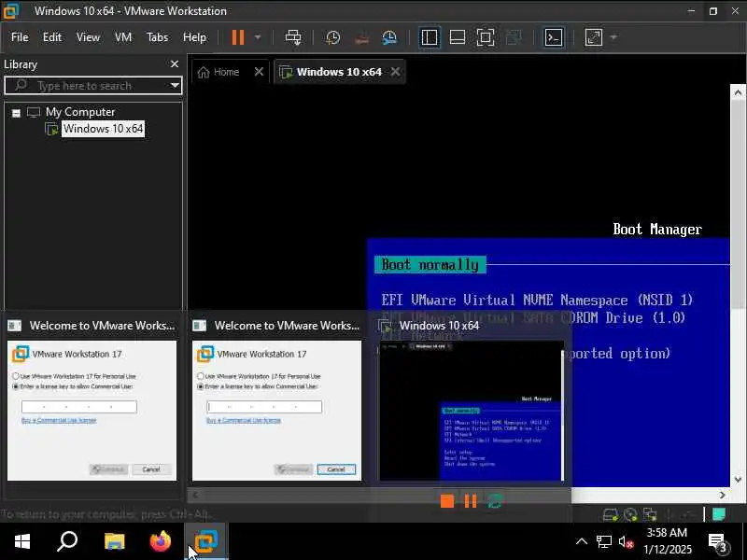Click the network tray icon
This screenshot has height=560, width=747.
pos(603,541)
